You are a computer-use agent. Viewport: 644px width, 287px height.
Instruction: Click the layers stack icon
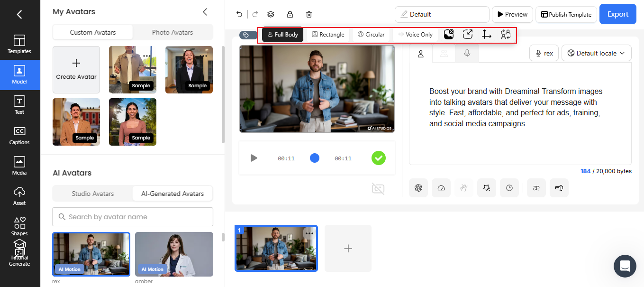271,15
